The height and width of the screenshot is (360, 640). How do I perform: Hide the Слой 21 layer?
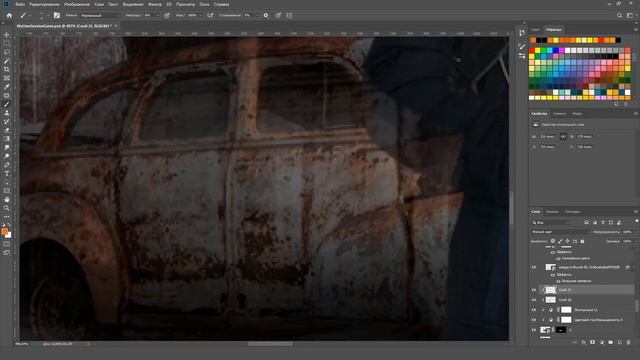click(534, 290)
